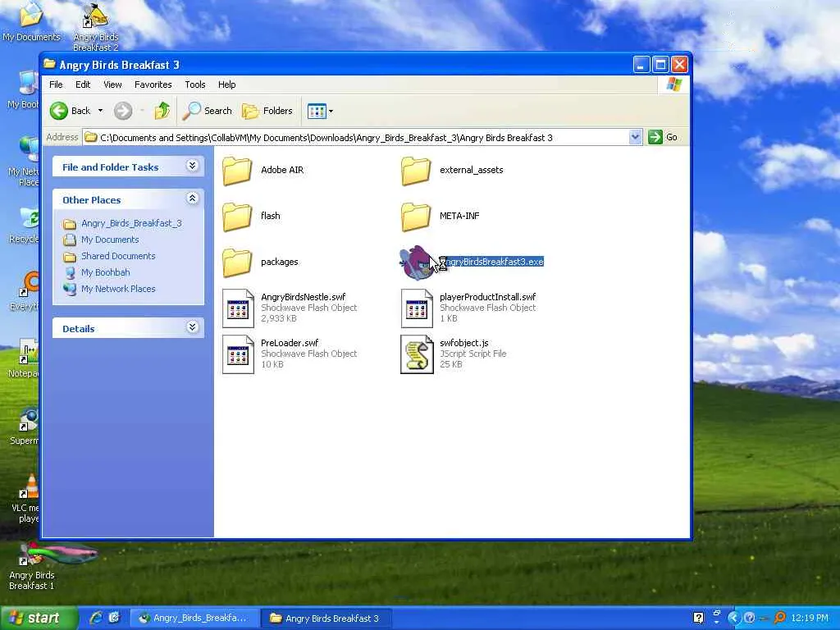Collapse the Other Places panel

192,199
